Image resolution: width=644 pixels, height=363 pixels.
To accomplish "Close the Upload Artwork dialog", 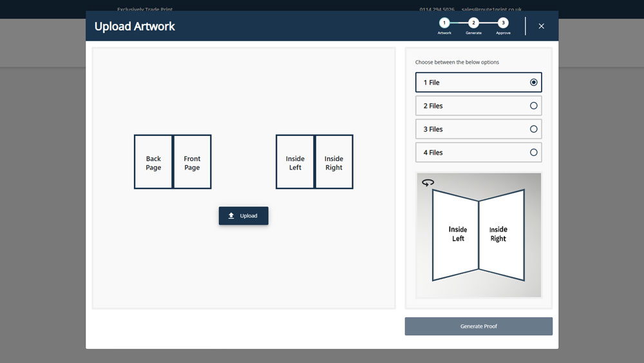I will coord(541,26).
